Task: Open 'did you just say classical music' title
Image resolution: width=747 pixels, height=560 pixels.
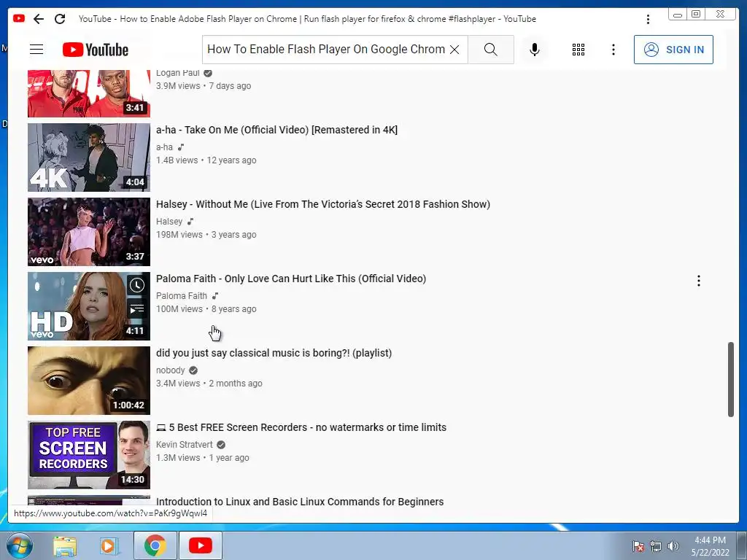Action: click(x=274, y=353)
